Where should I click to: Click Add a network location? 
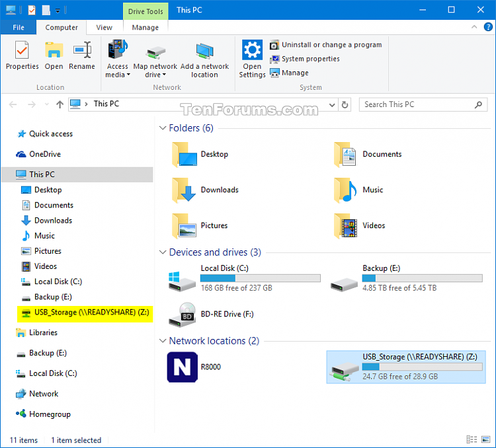204,59
